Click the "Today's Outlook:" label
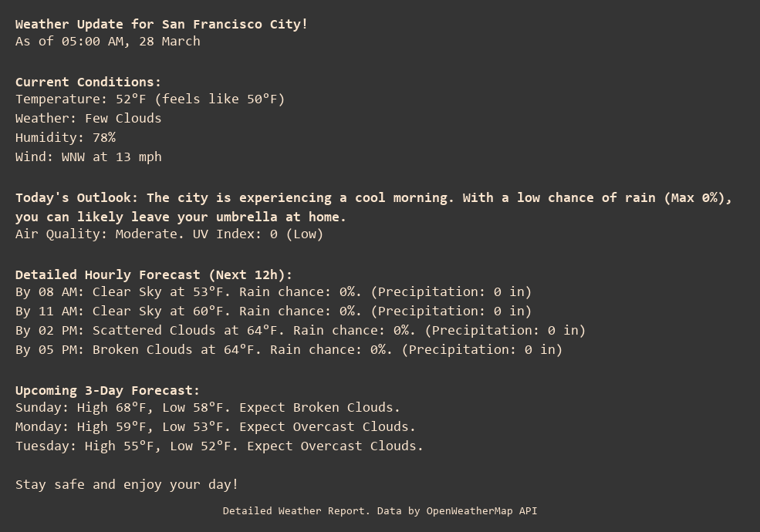This screenshot has width=760, height=532. pos(76,198)
